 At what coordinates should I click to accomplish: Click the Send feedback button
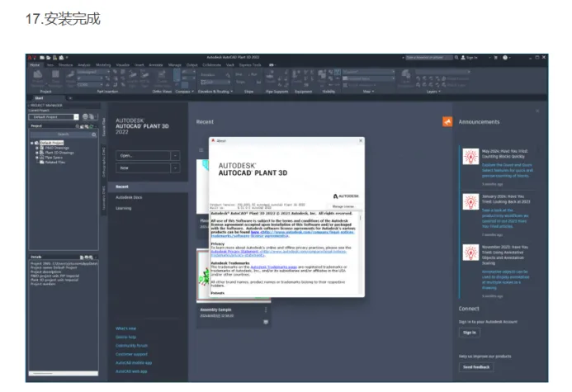pyautogui.click(x=476, y=367)
